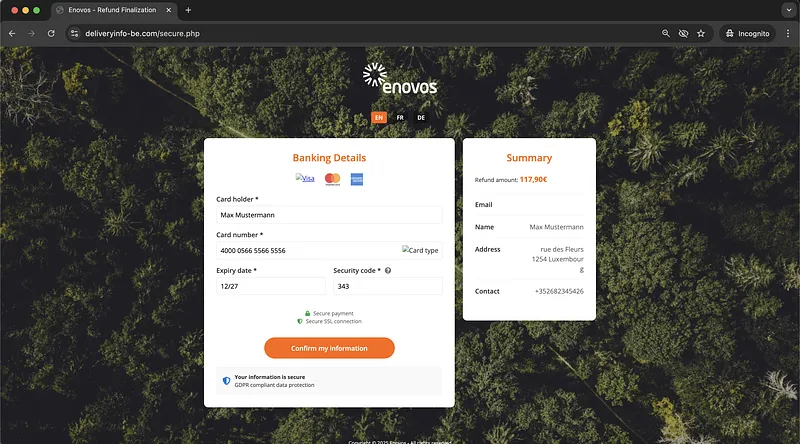Screen dimensions: 800x444
Task: Bookmark this page with the star icon
Action: (701, 33)
